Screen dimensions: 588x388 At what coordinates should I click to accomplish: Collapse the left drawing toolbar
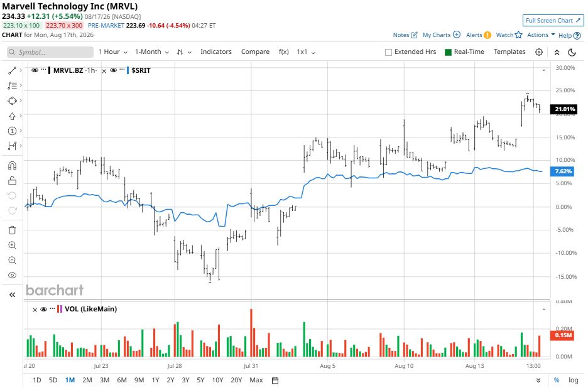click(12, 294)
